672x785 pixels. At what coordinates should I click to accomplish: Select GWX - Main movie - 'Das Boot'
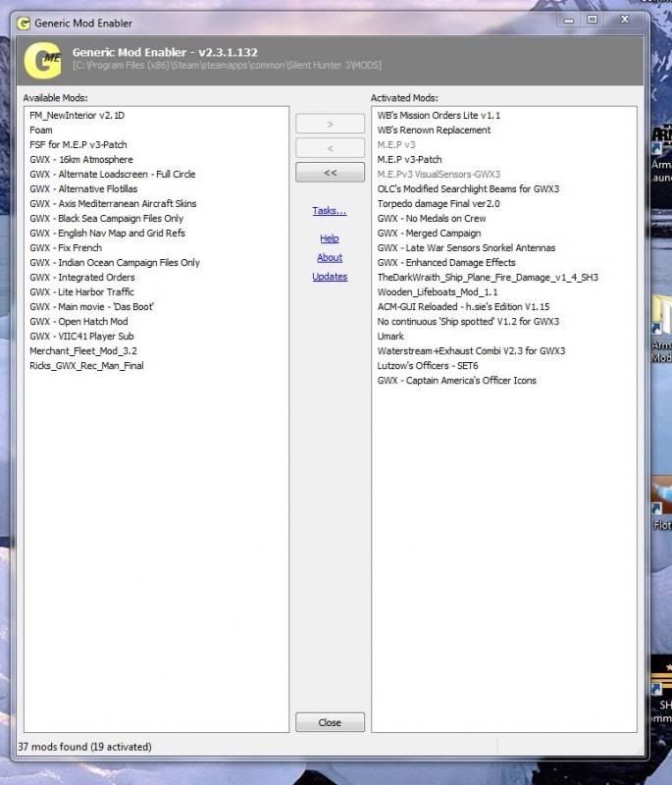(x=91, y=307)
